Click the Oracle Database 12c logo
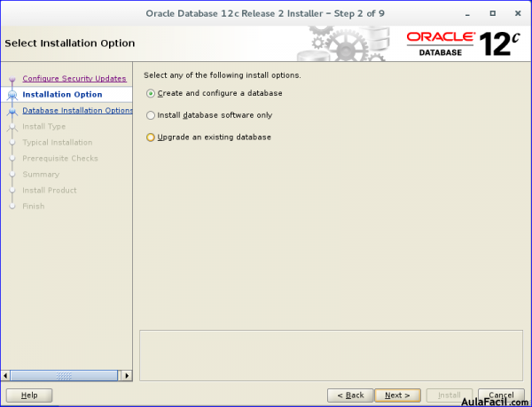Viewport: 532px width, 407px height. click(x=464, y=43)
